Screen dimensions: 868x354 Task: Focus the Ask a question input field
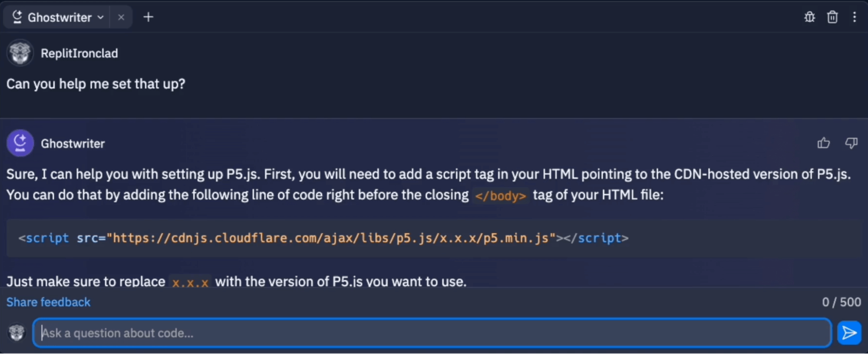[432, 333]
